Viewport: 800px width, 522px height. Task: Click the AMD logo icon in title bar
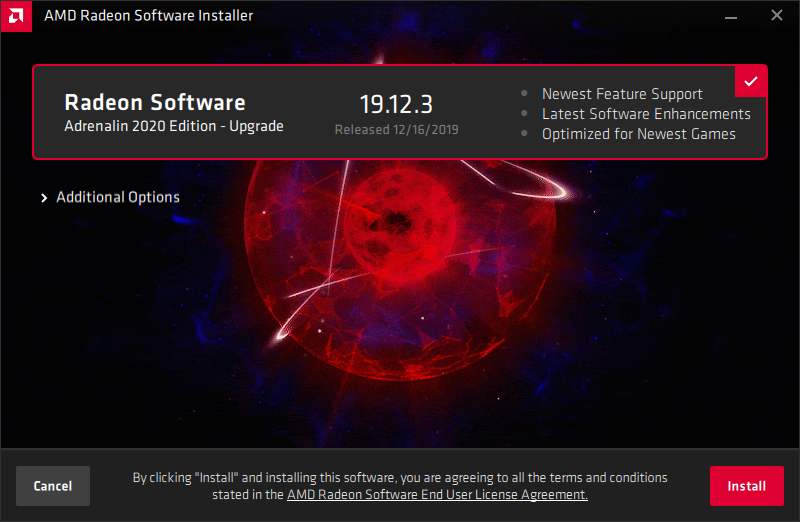(x=16, y=16)
